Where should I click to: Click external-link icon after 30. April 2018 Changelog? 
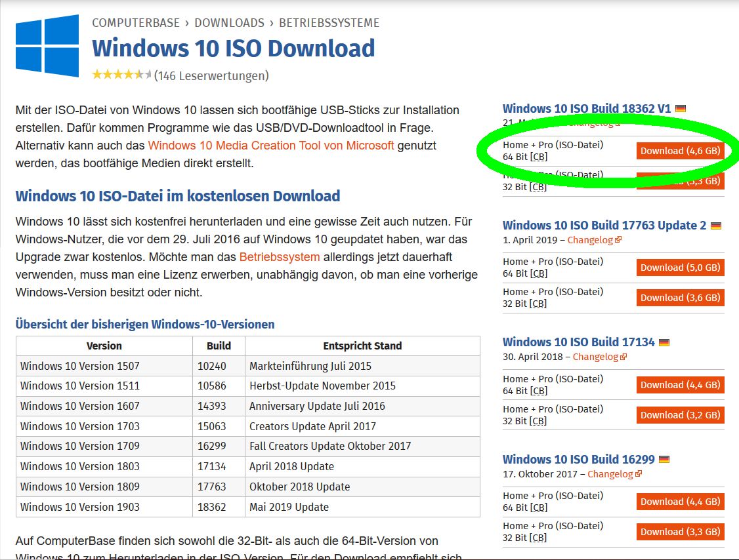click(x=623, y=357)
